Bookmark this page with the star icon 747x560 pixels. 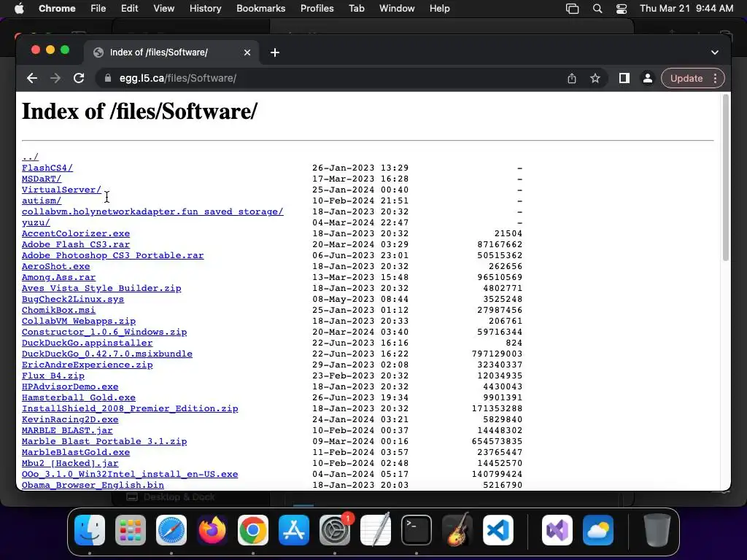pyautogui.click(x=595, y=78)
